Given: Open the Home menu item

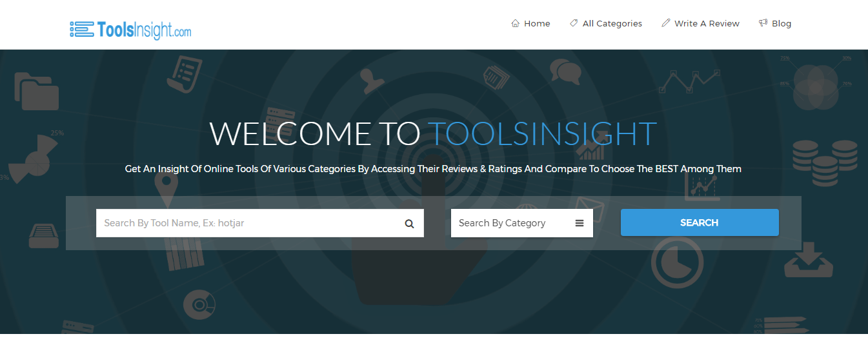Looking at the screenshot, I should 530,23.
